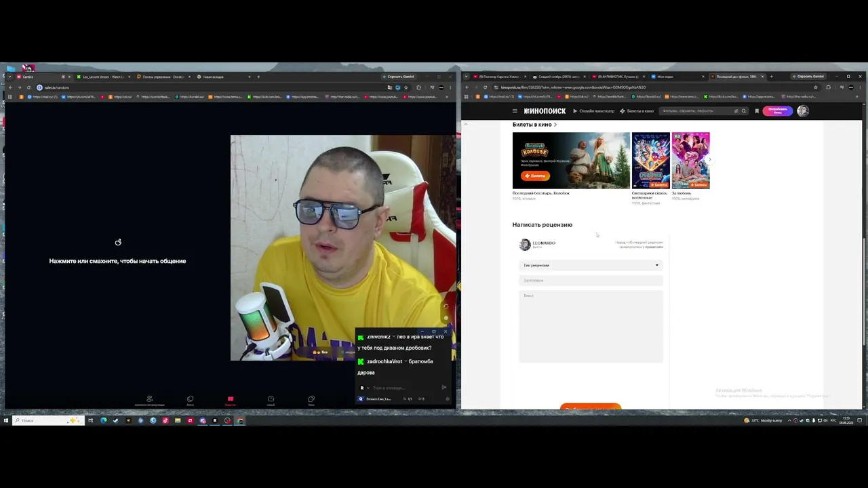Open the Kinopoisk profile avatar
Image resolution: width=868 pixels, height=488 pixels.
pos(803,111)
